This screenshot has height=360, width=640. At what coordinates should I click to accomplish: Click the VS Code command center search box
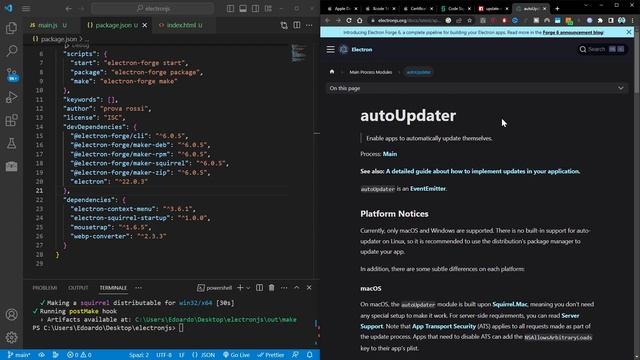click(153, 9)
